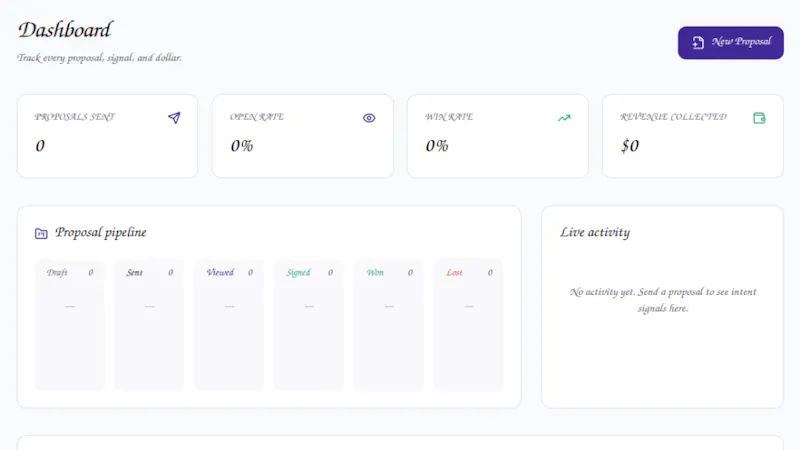
Task: Open the Open Rate stat card
Action: point(303,136)
